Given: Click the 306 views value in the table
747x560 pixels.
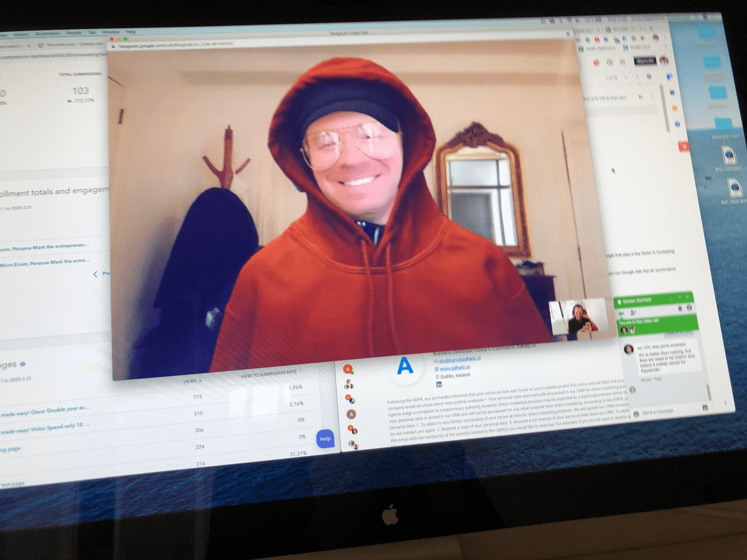Looking at the screenshot, I should pos(200,431).
